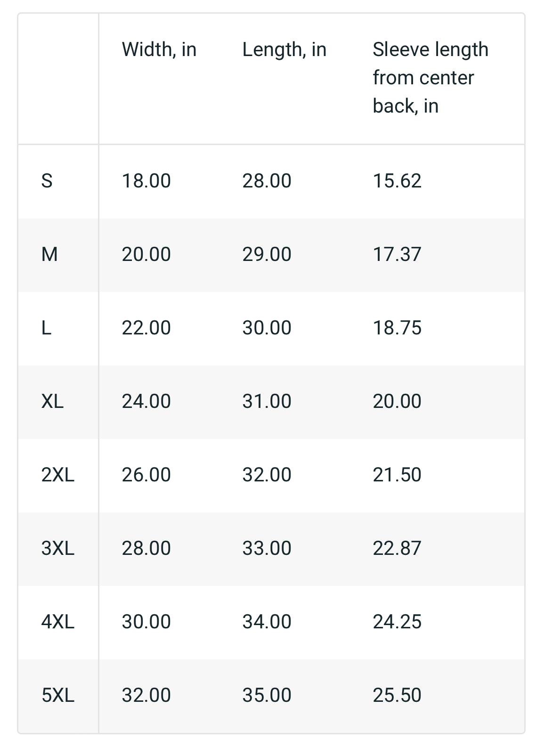544x756 pixels.
Task: Select the "Sleeve length from center back" header
Action: [x=430, y=78]
